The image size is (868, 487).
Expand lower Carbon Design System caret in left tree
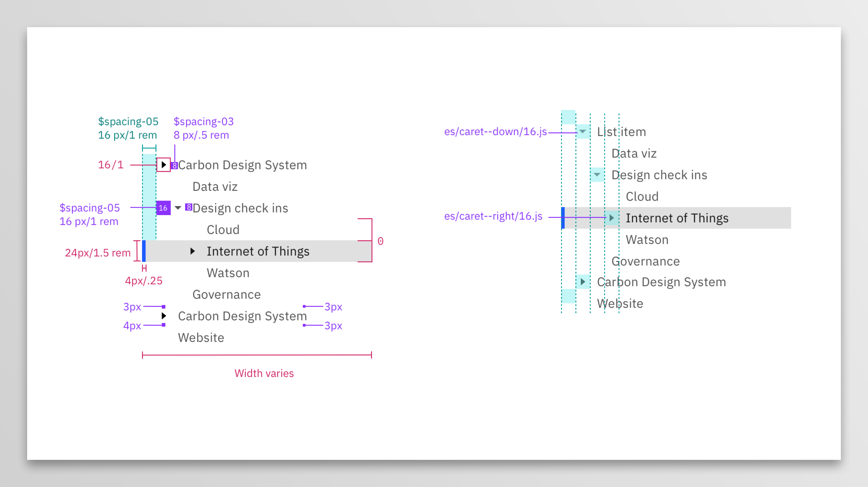tap(164, 316)
